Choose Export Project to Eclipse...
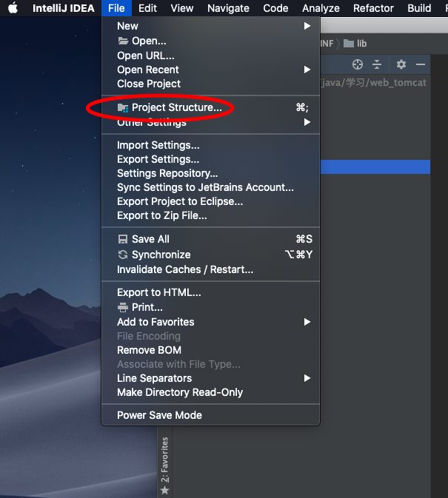 pos(210,201)
